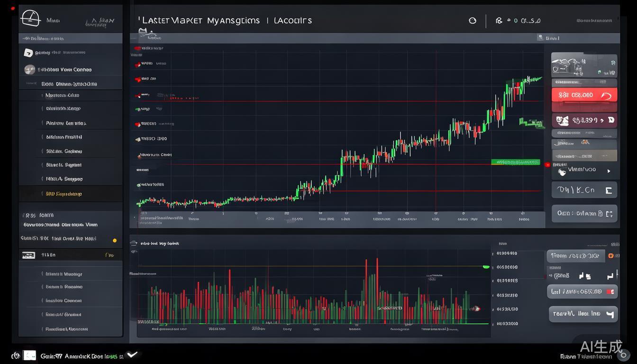The width and height of the screenshot is (637, 364).
Task: Click the return-arrow icon near the bottom-right panel
Action: point(610,276)
